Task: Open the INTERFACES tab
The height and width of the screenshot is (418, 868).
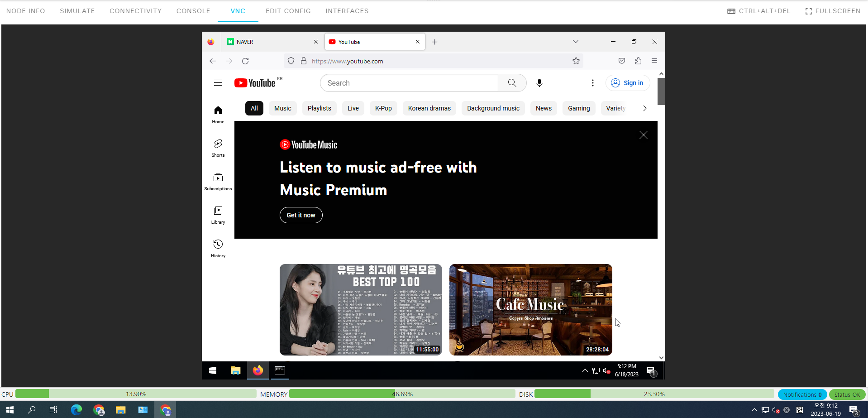Action: point(347,11)
